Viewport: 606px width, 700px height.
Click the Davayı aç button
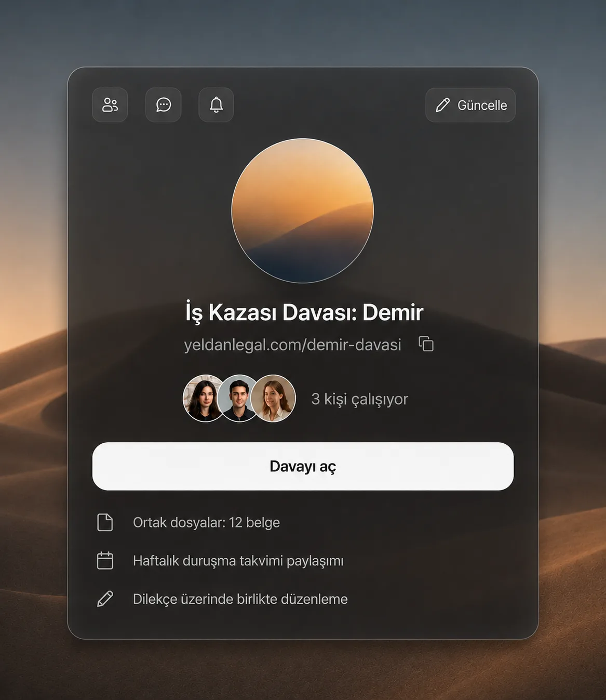(x=303, y=466)
